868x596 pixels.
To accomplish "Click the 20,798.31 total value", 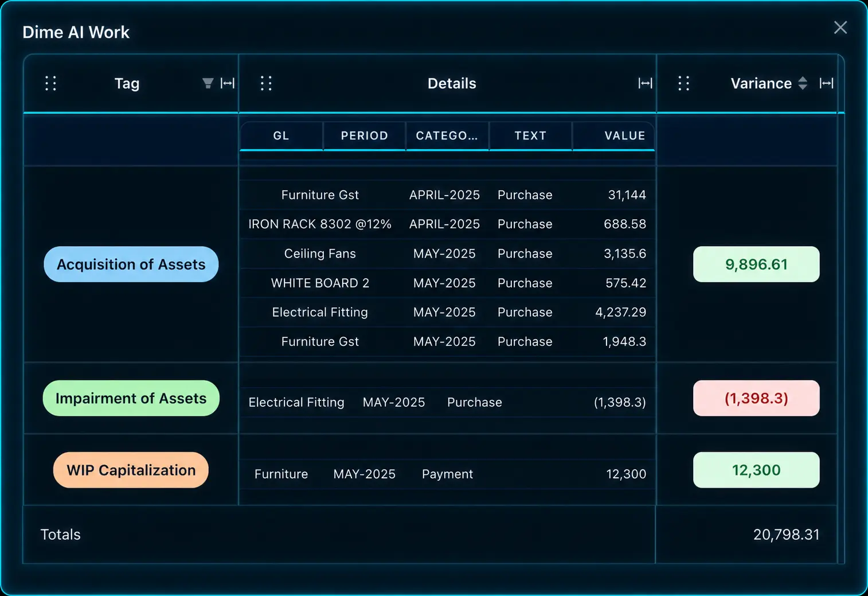I will coord(786,535).
